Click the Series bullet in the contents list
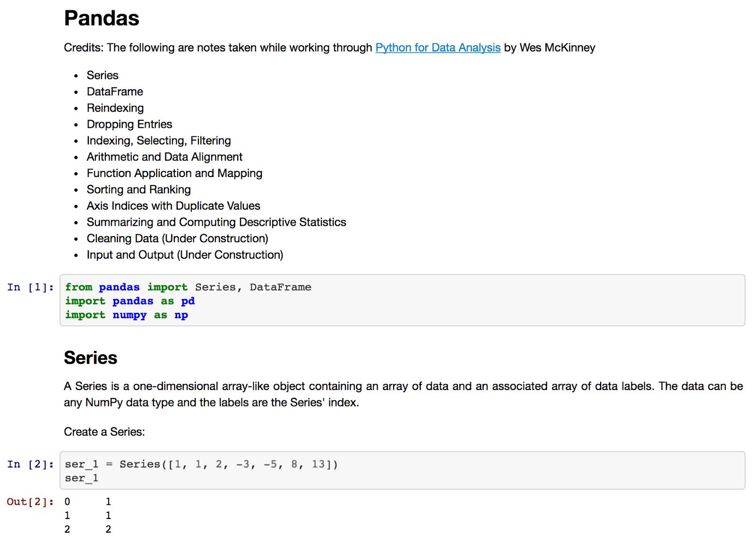The image size is (756, 536). (x=103, y=76)
